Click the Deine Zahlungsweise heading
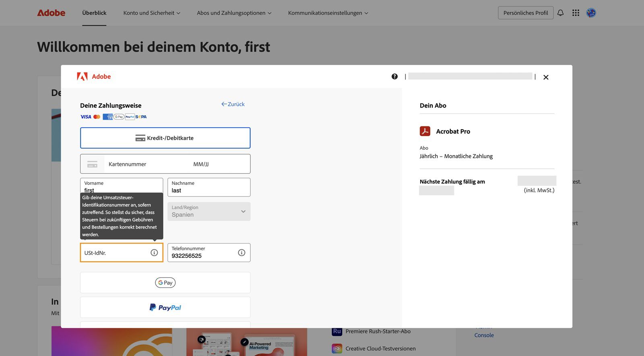The width and height of the screenshot is (644, 356). 111,106
